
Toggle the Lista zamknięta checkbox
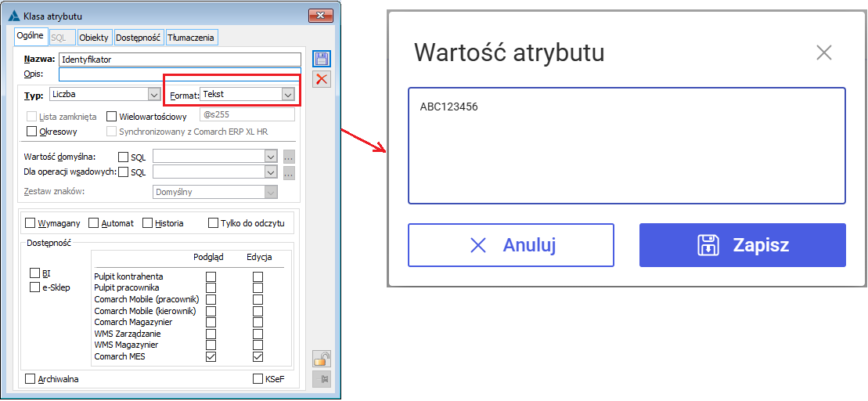point(32,117)
